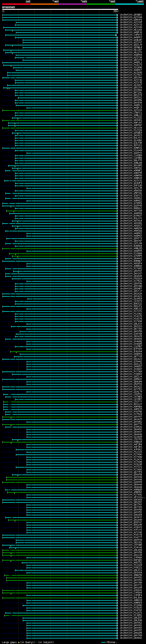Open hit UniRef100_Q93WE0

131,15
